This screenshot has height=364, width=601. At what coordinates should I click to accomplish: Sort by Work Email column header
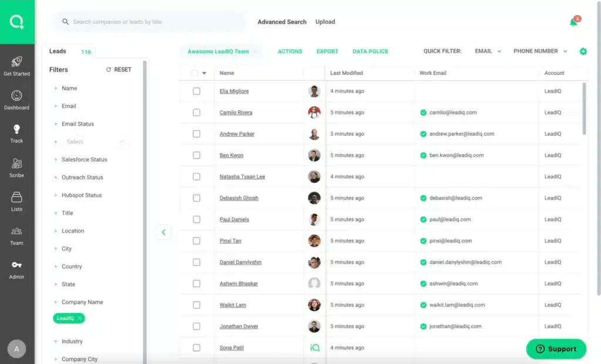pos(433,73)
